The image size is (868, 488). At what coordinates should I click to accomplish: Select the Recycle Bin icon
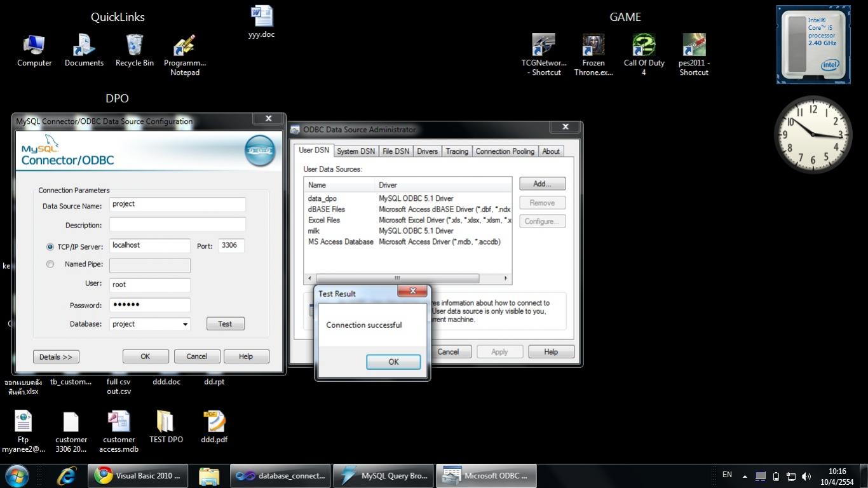(x=135, y=50)
